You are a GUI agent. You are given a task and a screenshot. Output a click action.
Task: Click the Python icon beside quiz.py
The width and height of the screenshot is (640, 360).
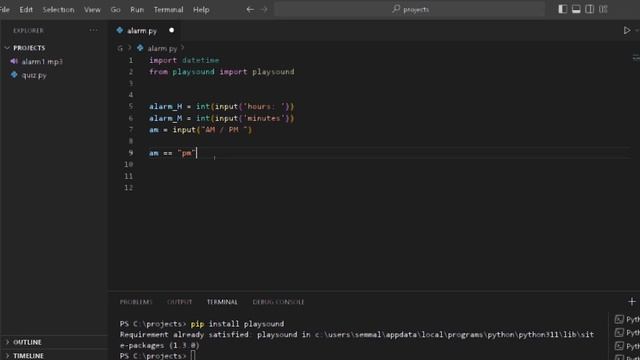click(x=14, y=75)
